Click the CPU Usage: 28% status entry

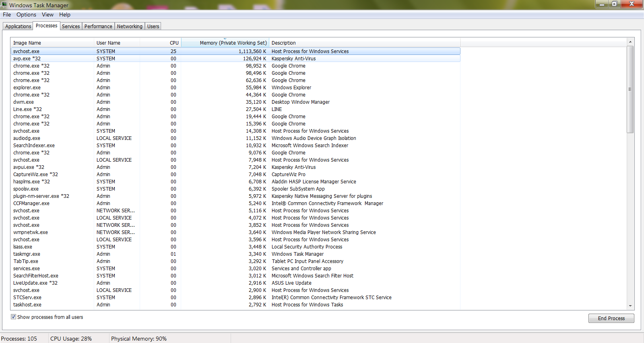(71, 339)
